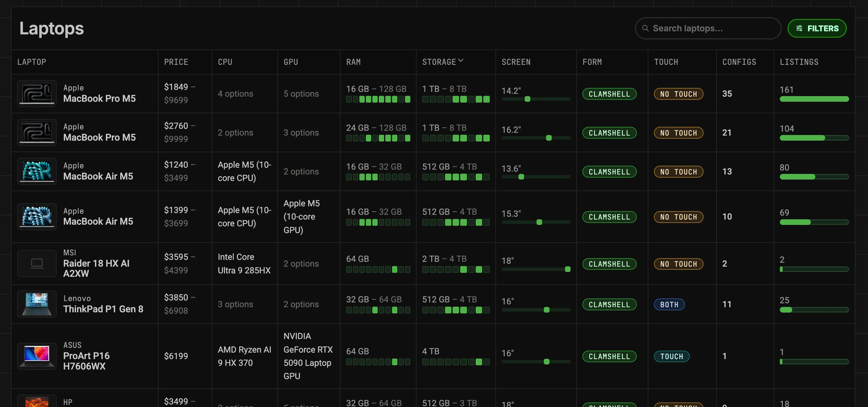Click the placeholder laptop icon for MSI Raider
Viewport: 868px width, 407px height.
point(37,263)
